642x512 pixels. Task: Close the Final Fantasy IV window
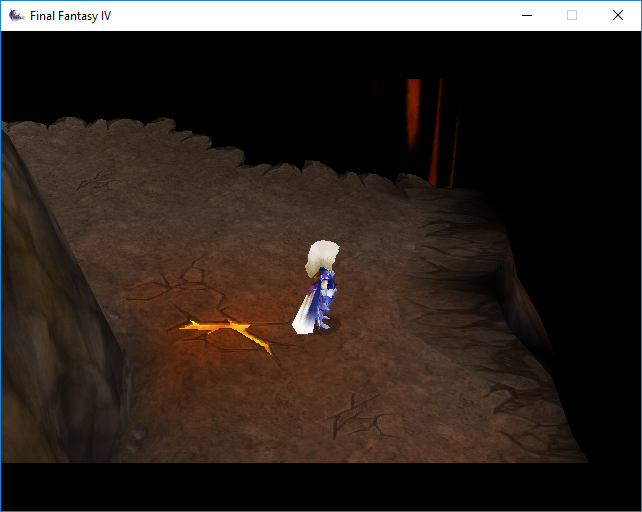pyautogui.click(x=618, y=16)
